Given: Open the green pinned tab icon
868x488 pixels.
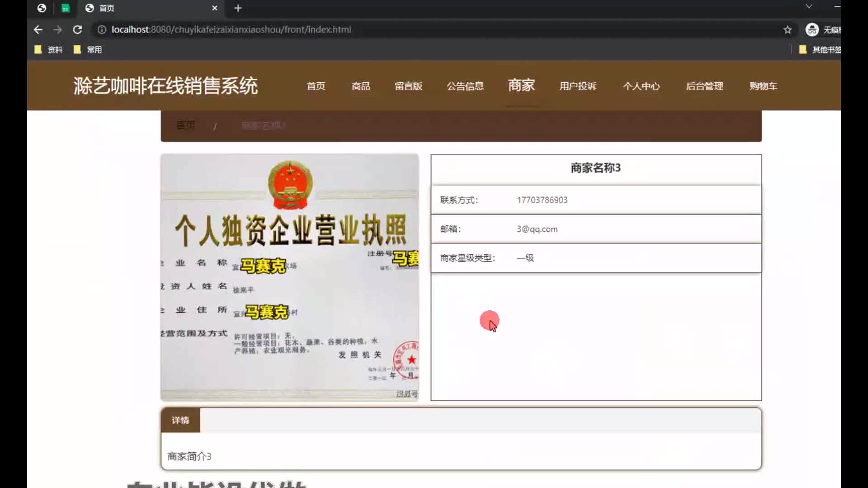Looking at the screenshot, I should pyautogui.click(x=66, y=8).
